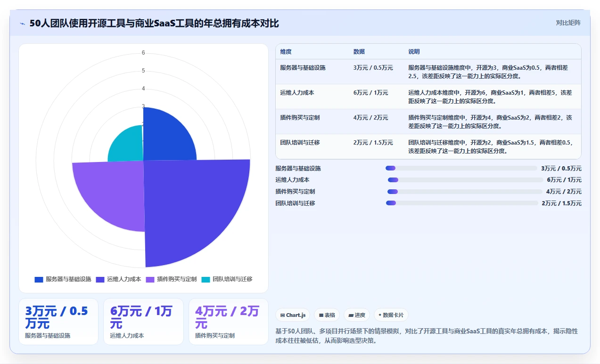The height and width of the screenshot is (364, 600).
Task: Click the 插件购买与定制 legend label
Action: [177, 279]
